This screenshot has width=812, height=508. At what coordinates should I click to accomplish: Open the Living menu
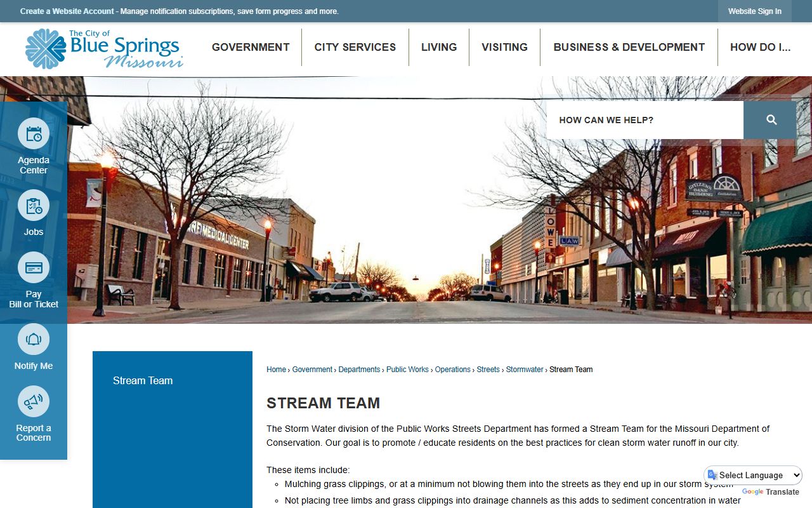tap(439, 47)
